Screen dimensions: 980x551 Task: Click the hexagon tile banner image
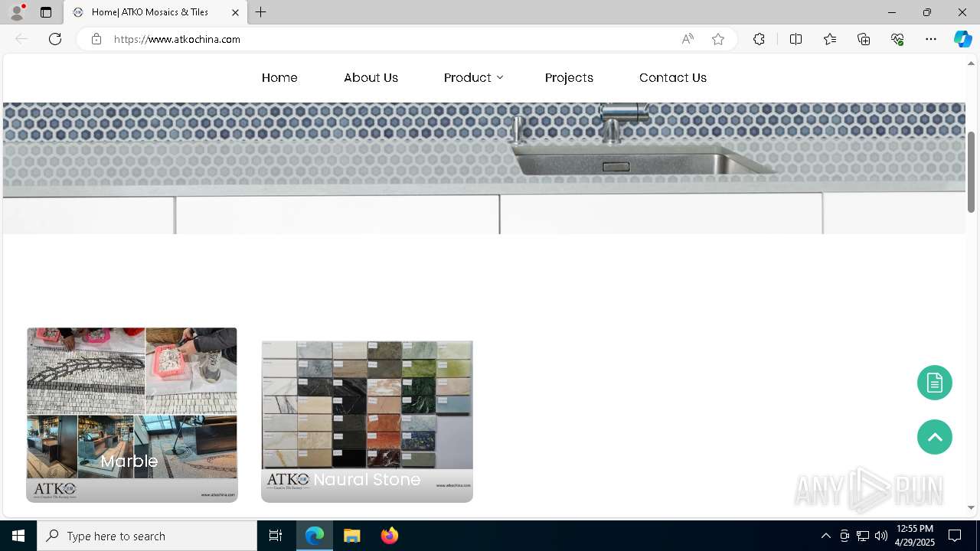tap(484, 168)
